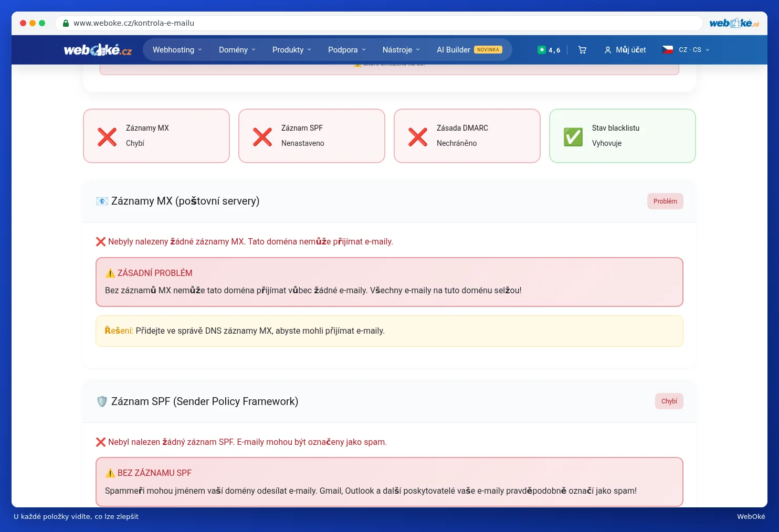Image resolution: width=779 pixels, height=532 pixels.
Task: Open the shopping cart icon
Action: (582, 50)
